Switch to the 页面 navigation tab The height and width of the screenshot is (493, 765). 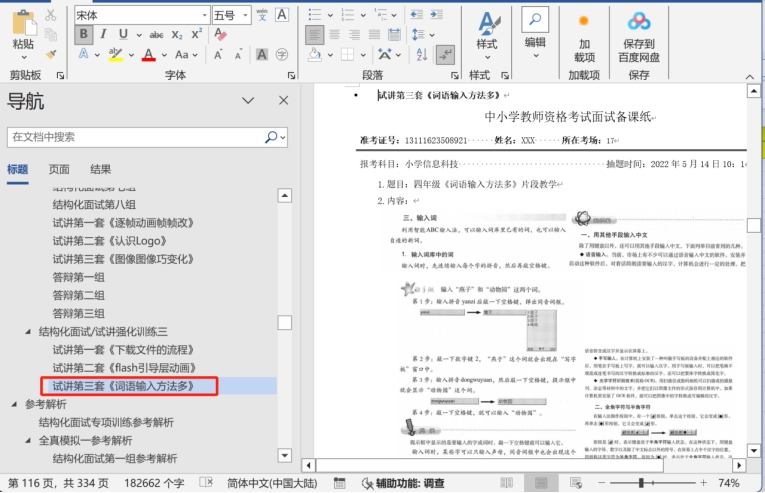(x=60, y=169)
